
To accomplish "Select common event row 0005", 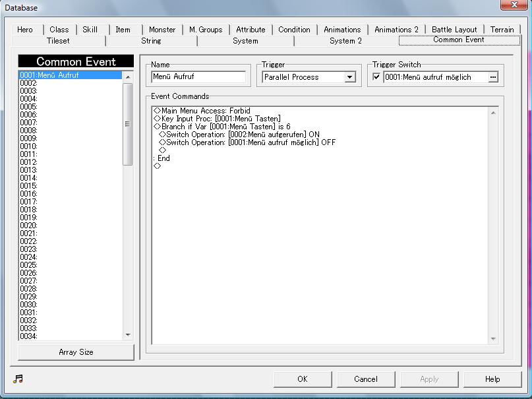I will click(71, 107).
